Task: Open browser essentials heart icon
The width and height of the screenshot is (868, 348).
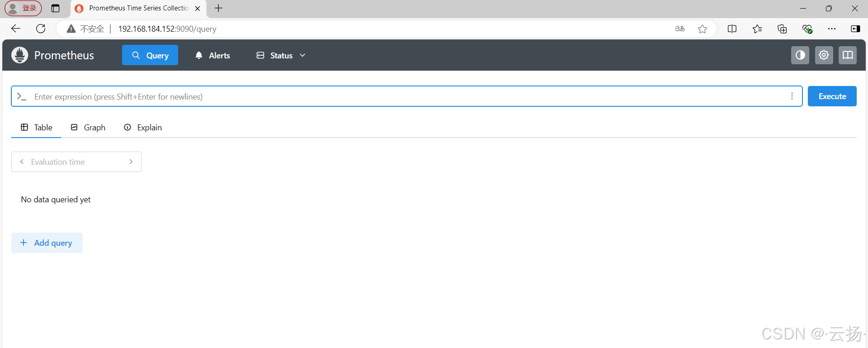Action: point(807,29)
